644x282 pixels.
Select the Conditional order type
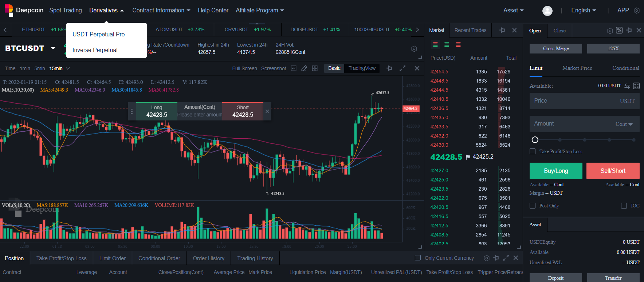tap(625, 68)
